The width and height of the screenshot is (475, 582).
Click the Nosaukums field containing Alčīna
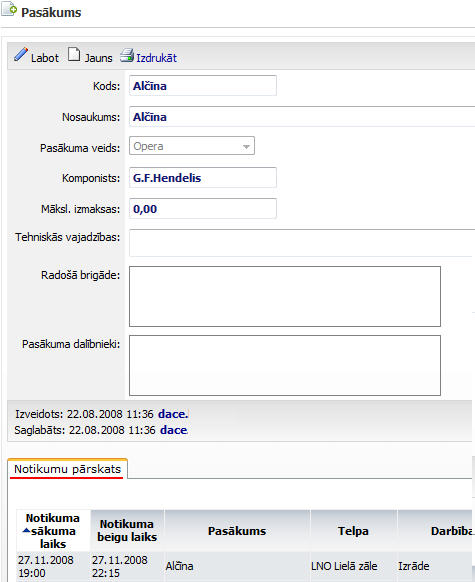click(302, 117)
